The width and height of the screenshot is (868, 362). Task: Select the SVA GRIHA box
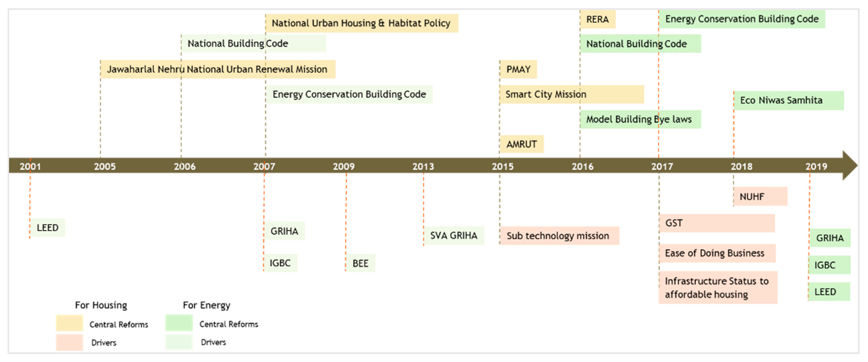click(x=453, y=235)
